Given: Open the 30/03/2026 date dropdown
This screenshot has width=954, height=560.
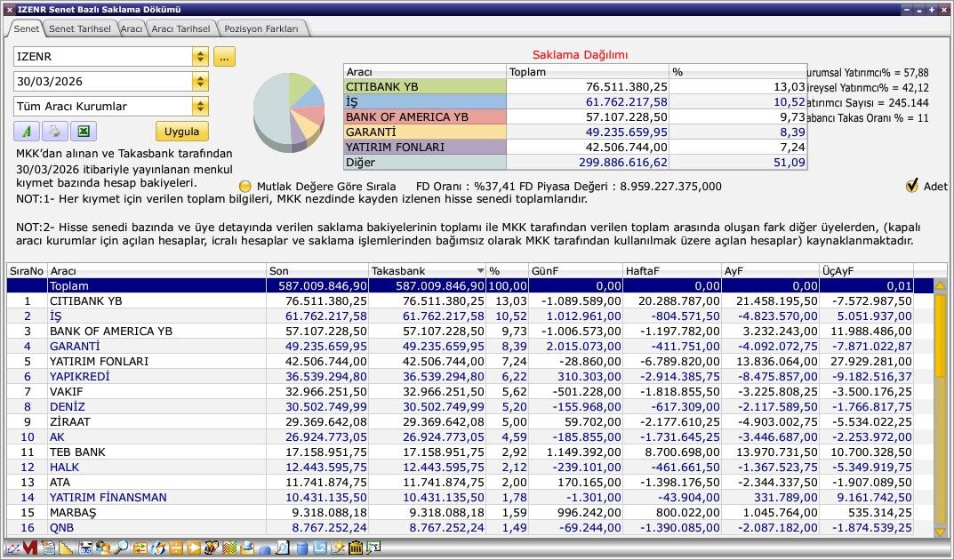Looking at the screenshot, I should (200, 82).
